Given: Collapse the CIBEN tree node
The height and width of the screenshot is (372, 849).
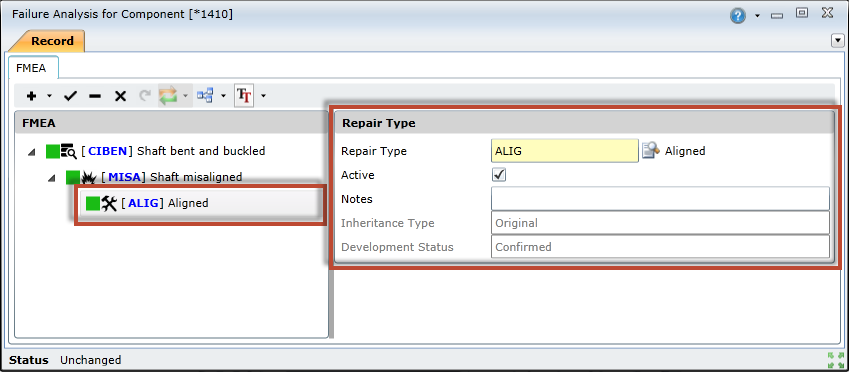Looking at the screenshot, I should [31, 152].
